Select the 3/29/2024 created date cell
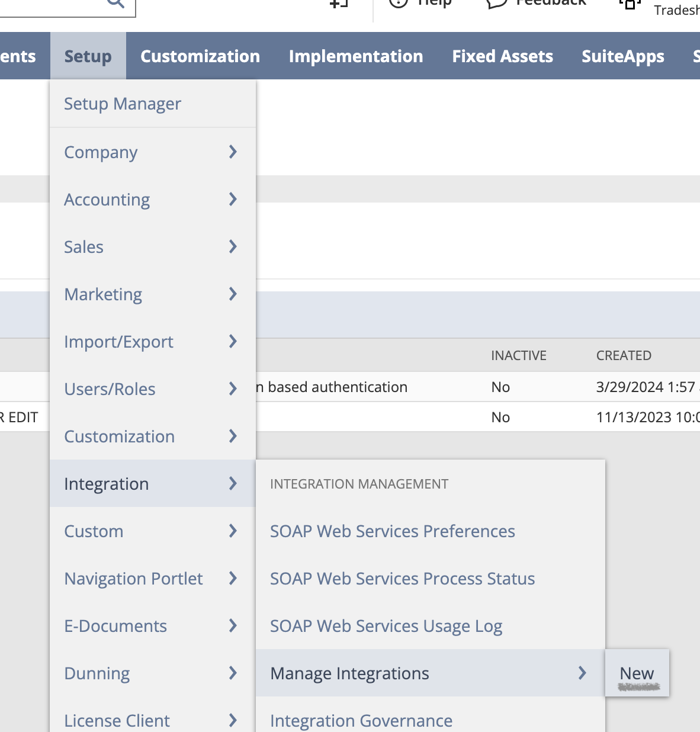Screen dimensions: 700x732 pos(648,387)
